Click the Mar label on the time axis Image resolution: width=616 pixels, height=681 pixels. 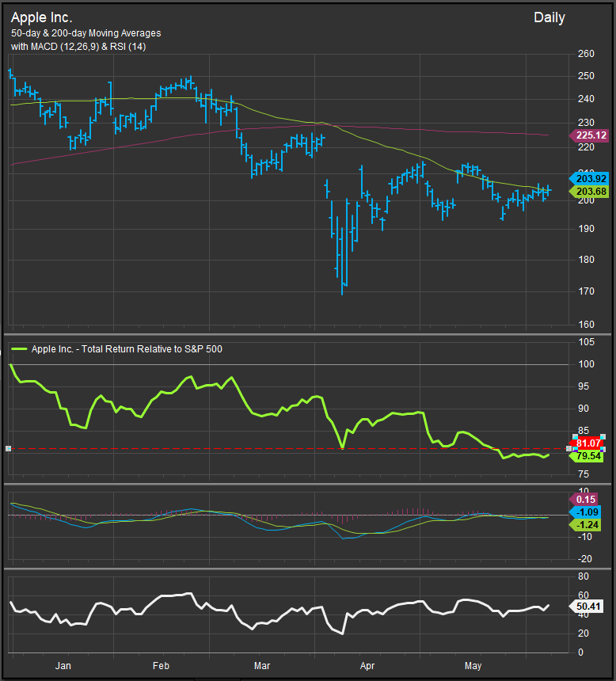tap(262, 666)
